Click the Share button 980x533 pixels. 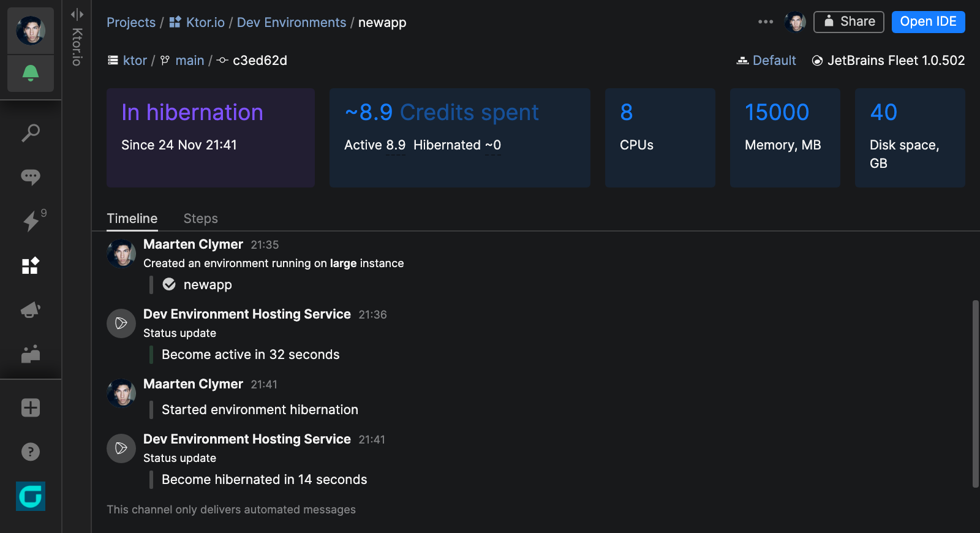(849, 22)
